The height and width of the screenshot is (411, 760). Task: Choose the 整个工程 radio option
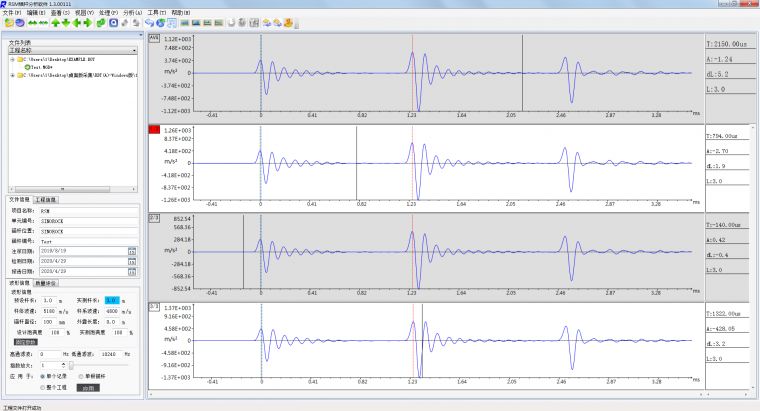[x=43, y=387]
